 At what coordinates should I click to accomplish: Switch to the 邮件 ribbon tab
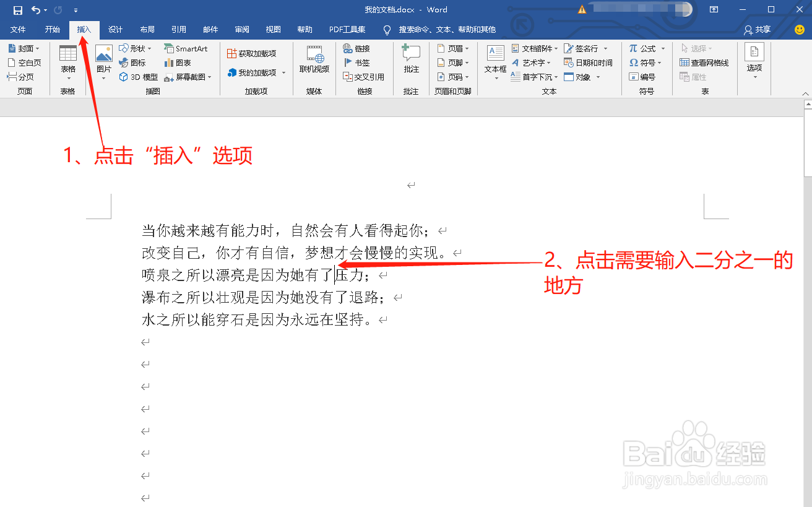210,30
